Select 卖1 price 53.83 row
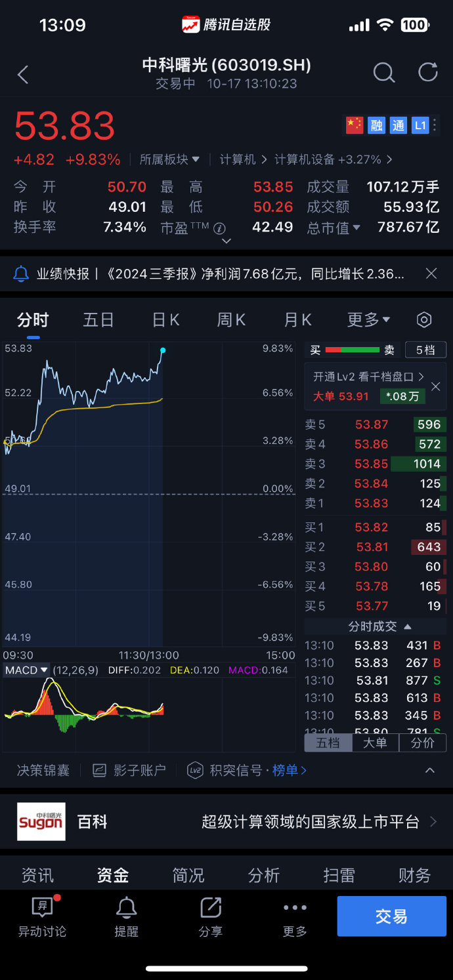The width and height of the screenshot is (453, 980). pos(376,503)
